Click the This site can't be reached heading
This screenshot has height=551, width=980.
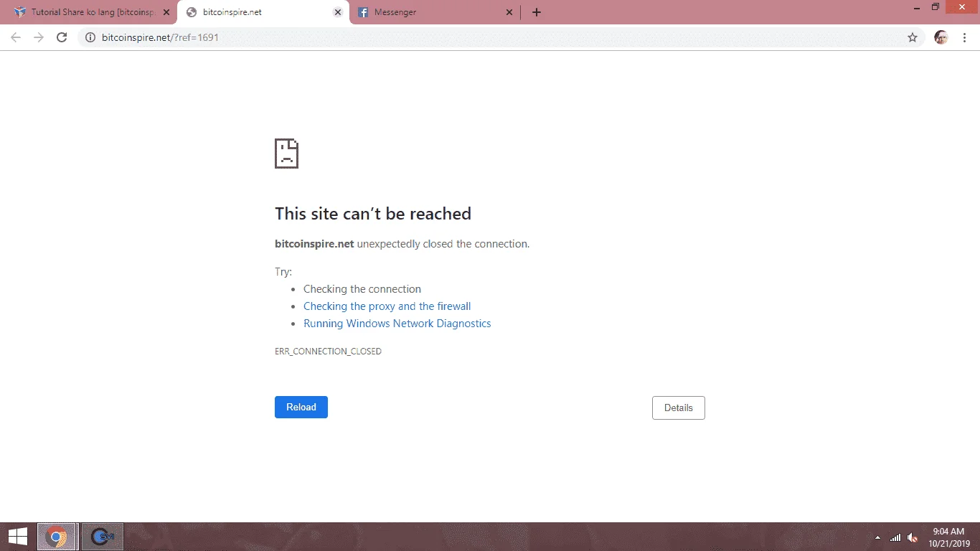(x=373, y=214)
